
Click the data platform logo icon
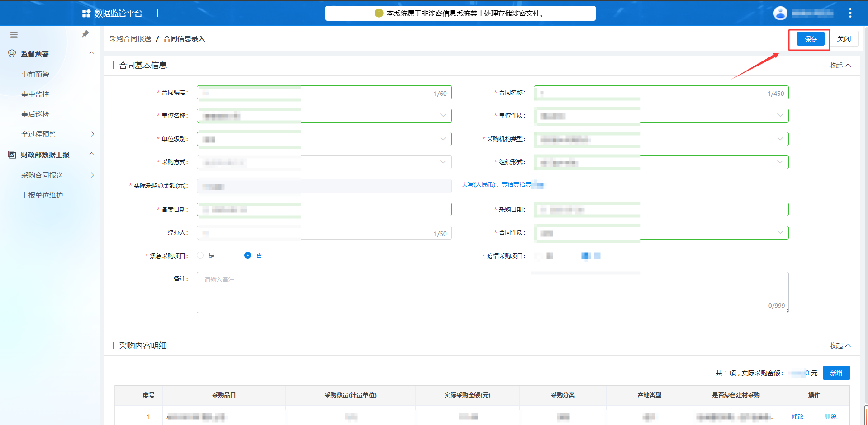pos(86,14)
